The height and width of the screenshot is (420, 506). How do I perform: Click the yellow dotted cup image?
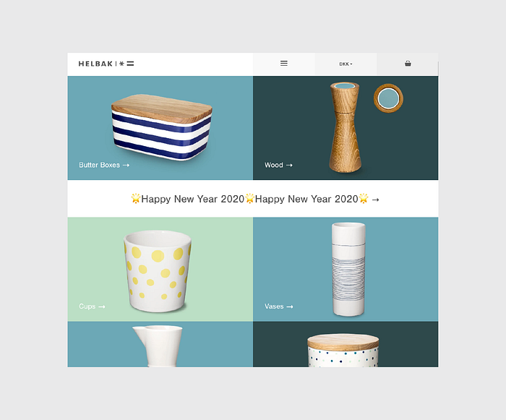158,271
